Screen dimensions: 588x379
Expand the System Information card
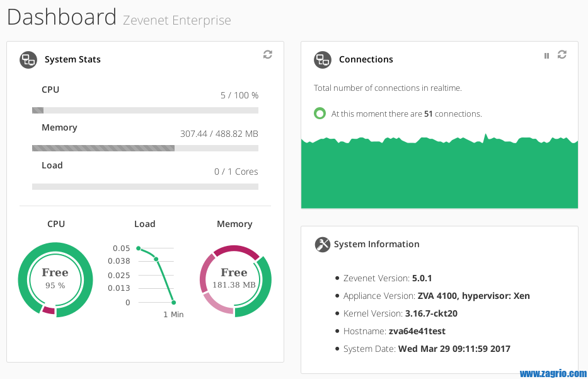[x=439, y=300]
